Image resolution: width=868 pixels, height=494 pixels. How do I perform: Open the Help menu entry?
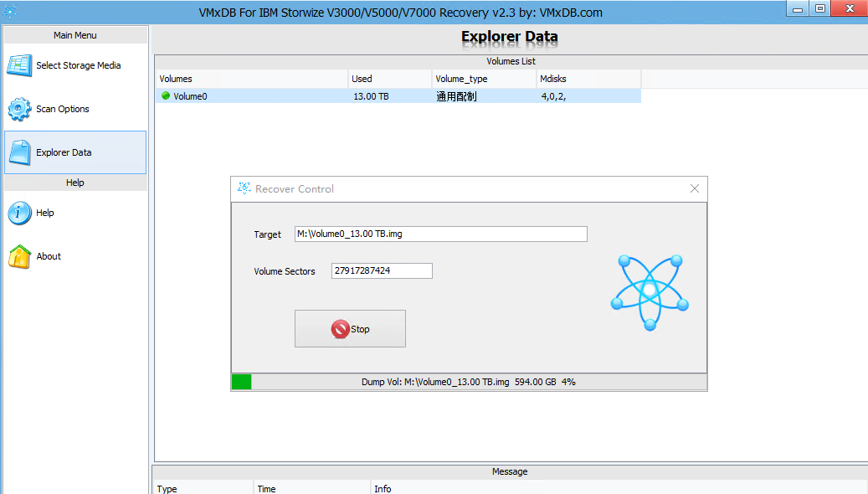pos(75,213)
